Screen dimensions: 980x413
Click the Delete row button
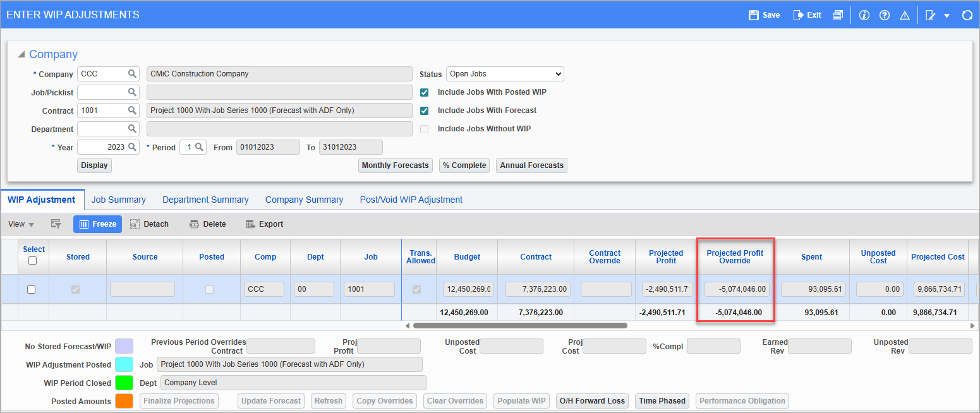207,224
